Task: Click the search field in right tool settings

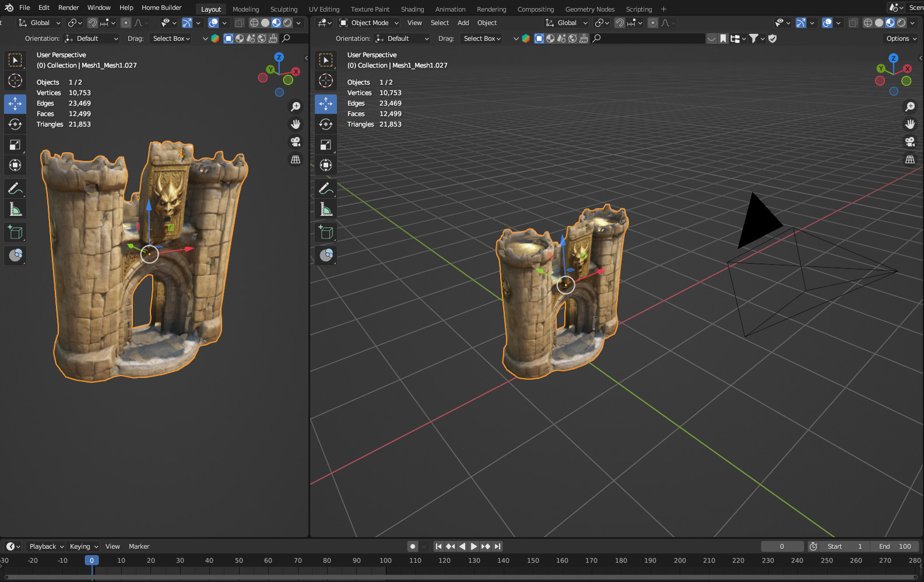Action: (648, 38)
